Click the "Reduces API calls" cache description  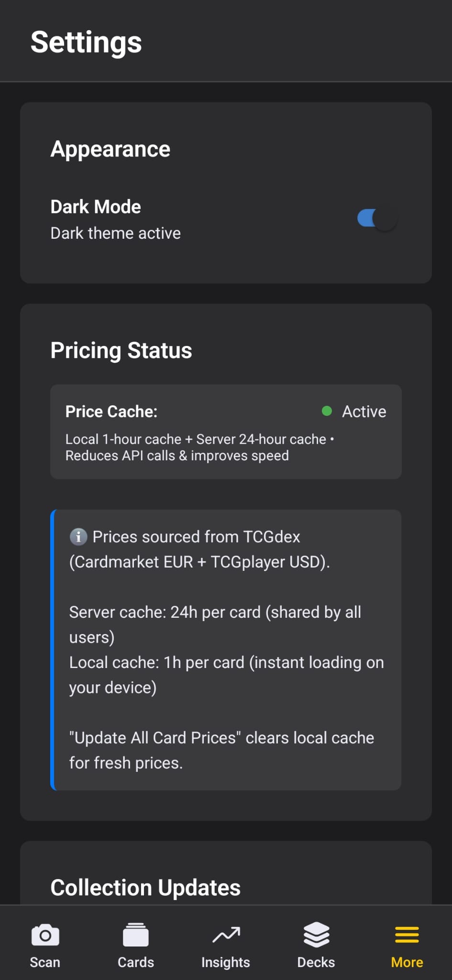(177, 456)
